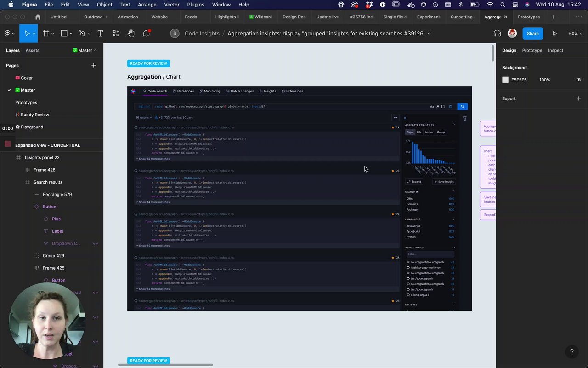
Task: Click the Wi-Fi icon in menu bar
Action: click(x=490, y=5)
